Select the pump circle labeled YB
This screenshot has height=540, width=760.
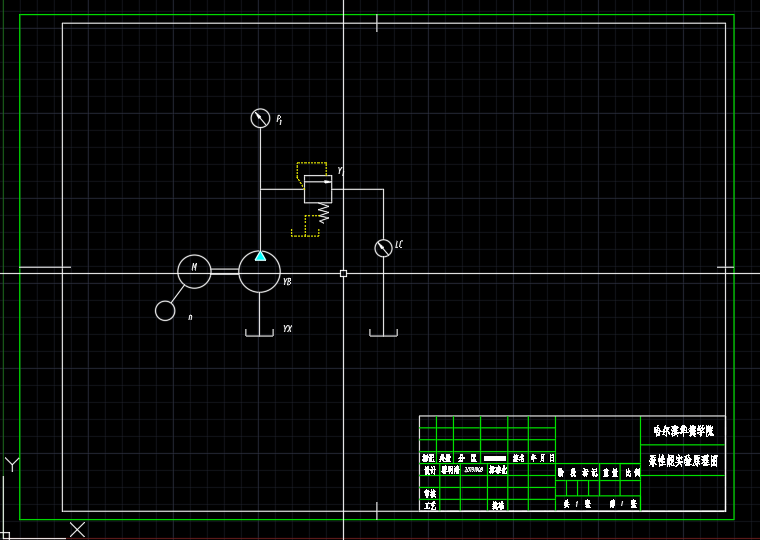(259, 272)
